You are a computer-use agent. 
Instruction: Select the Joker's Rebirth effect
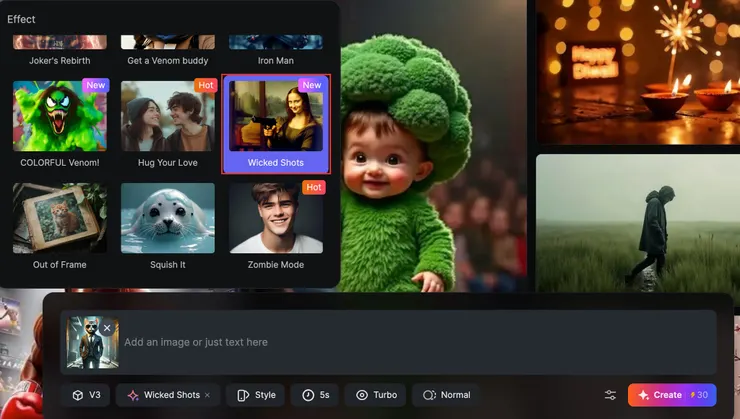point(60,50)
